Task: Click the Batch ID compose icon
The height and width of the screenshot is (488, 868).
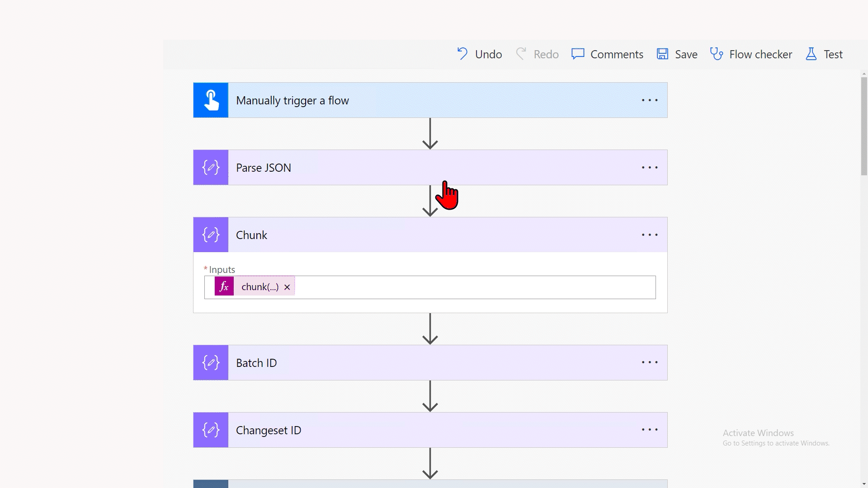Action: tap(211, 362)
